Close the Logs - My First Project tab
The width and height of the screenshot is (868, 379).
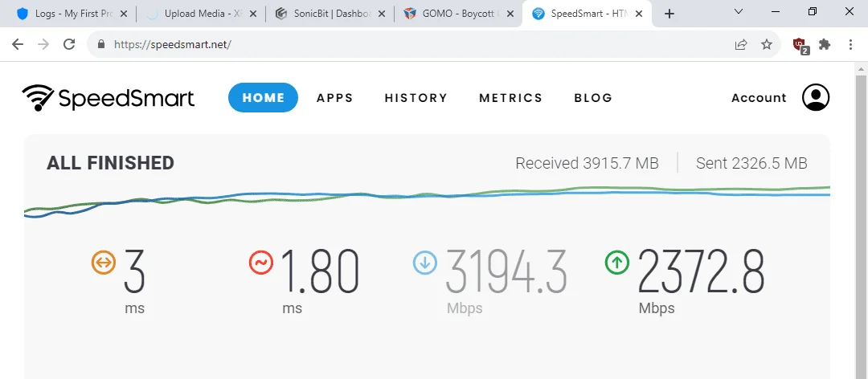(x=124, y=14)
